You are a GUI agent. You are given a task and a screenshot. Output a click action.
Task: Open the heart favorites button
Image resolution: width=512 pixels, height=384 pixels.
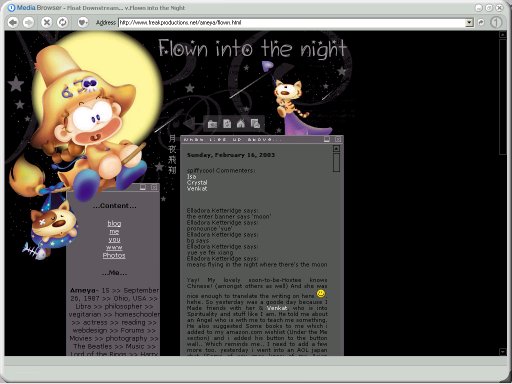(x=82, y=22)
